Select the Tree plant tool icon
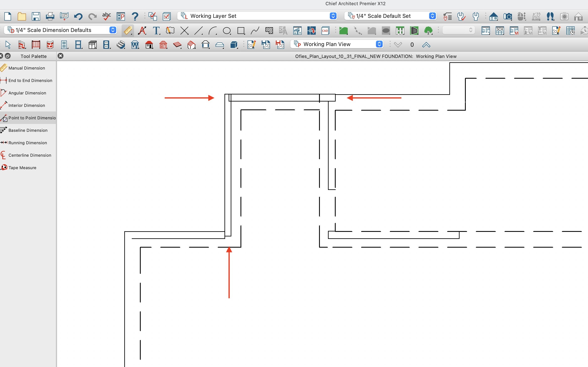Viewport: 588px width, 367px height. click(x=428, y=31)
